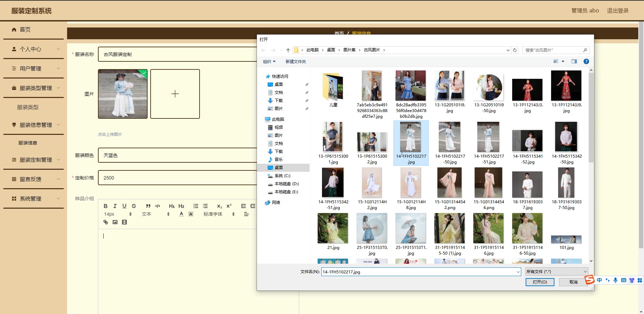Insert a blockquote in the editor

point(148,206)
